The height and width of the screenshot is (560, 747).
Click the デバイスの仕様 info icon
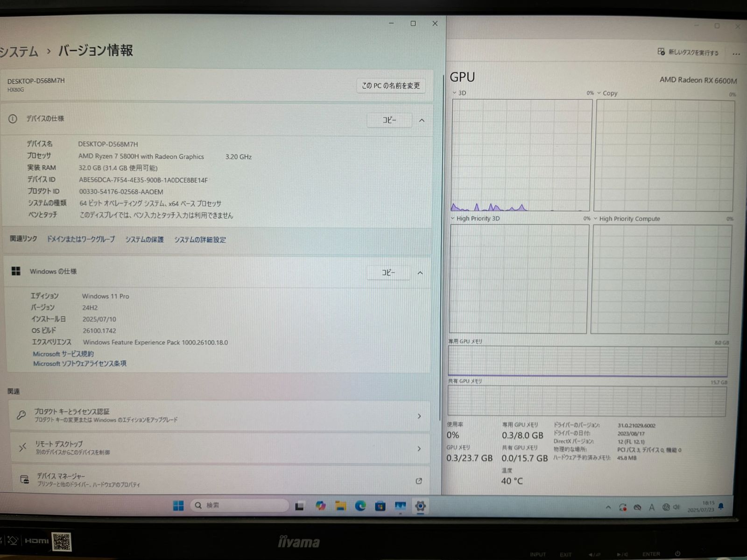13,119
